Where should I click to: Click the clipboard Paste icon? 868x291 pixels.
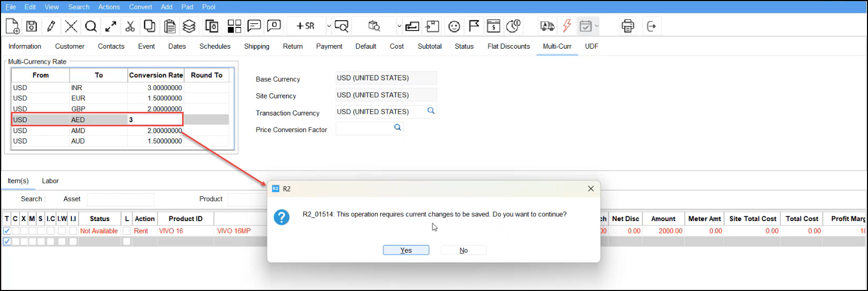(169, 26)
